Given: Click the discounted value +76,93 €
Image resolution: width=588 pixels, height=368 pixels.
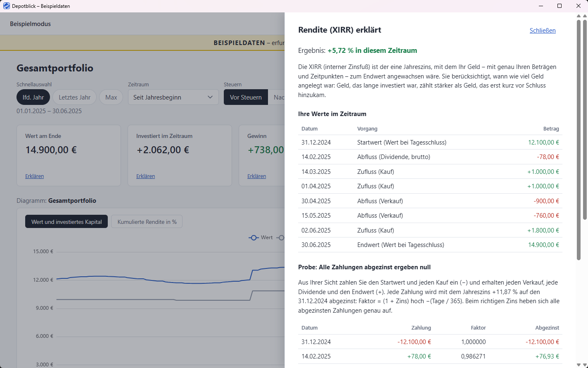Looking at the screenshot, I should (x=547, y=356).
